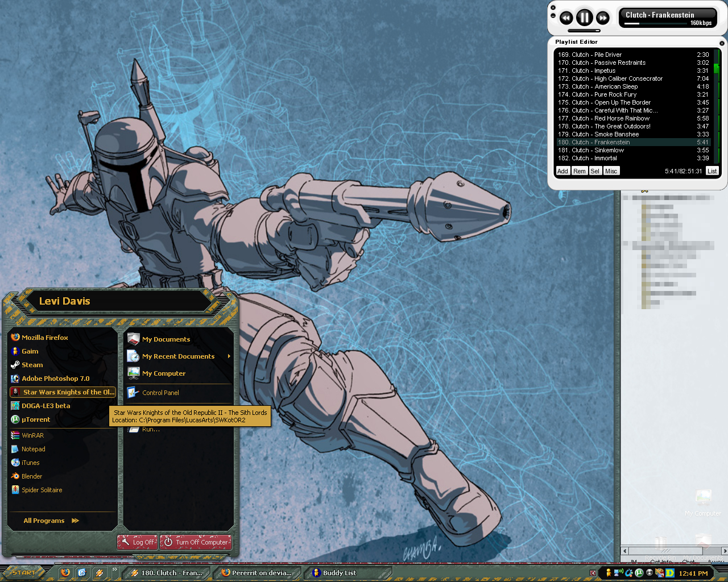Viewport: 728px width, 582px height.
Task: Select track 179 Smoke Banshee
Action: point(634,135)
